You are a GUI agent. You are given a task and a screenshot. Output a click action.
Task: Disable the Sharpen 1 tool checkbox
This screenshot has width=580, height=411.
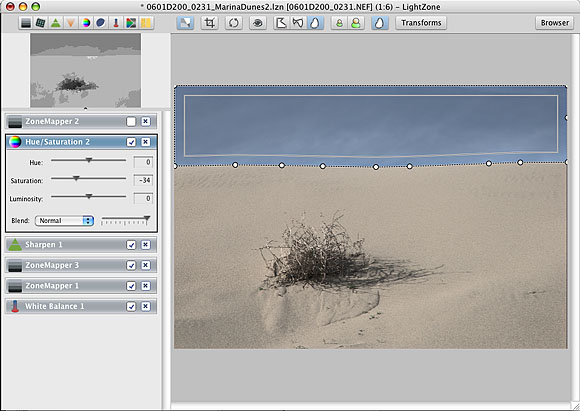(x=131, y=245)
